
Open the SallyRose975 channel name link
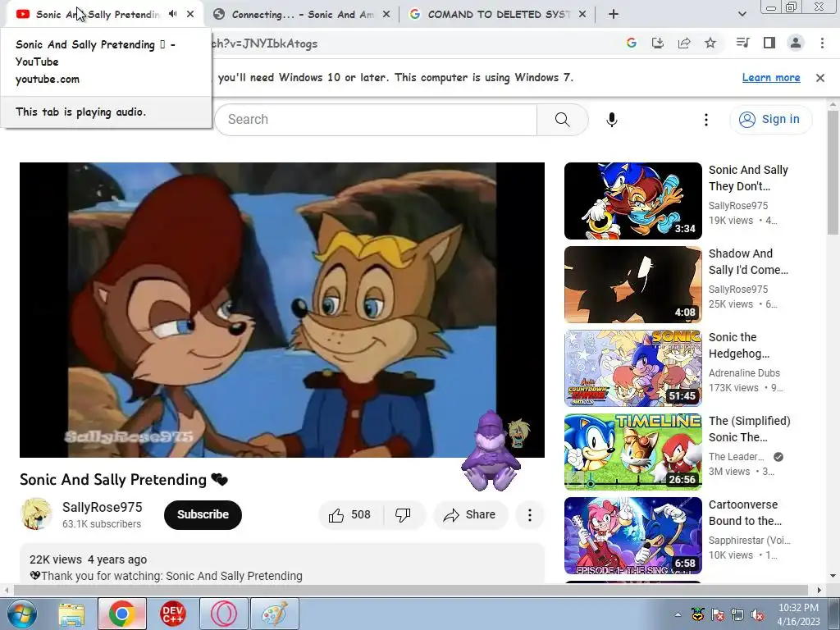pos(103,507)
